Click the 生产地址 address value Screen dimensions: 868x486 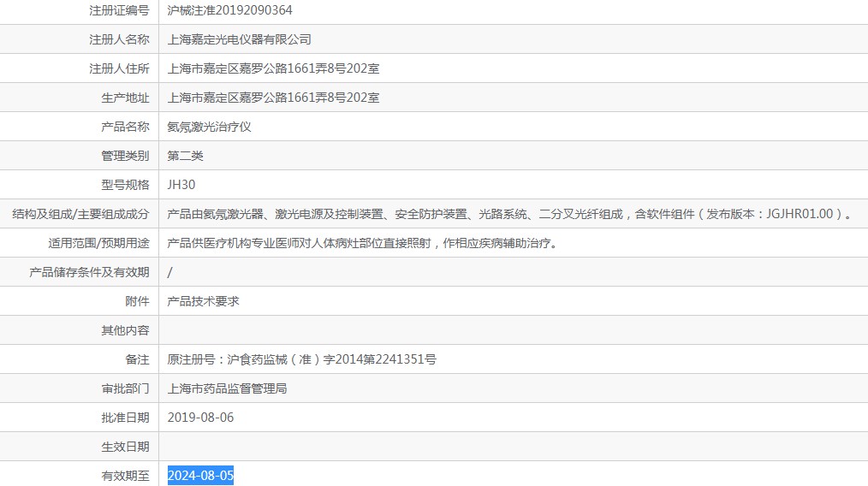click(273, 98)
